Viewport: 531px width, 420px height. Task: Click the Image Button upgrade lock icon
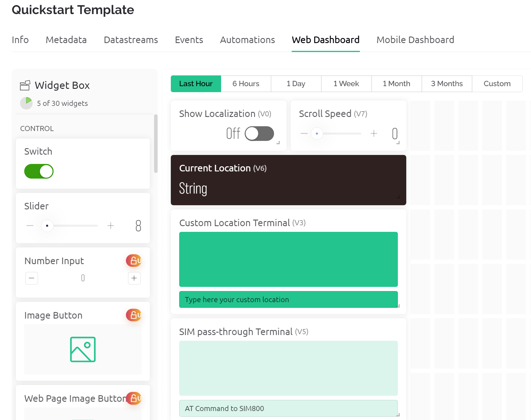pos(134,315)
